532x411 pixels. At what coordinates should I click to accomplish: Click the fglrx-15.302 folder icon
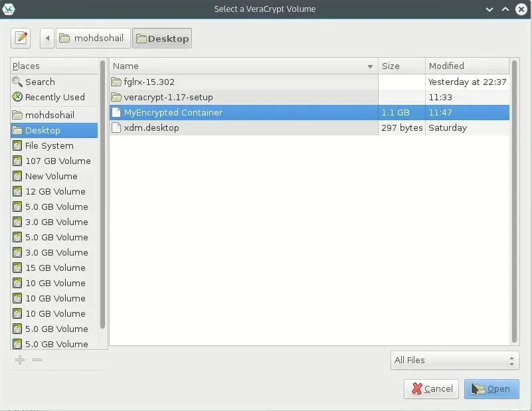(x=116, y=82)
